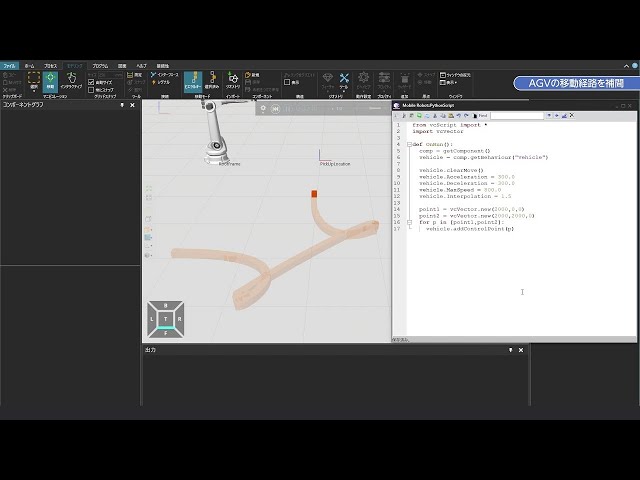The height and width of the screenshot is (480, 640).
Task: Close the コンポーネントグラフ panel
Action: coord(132,105)
